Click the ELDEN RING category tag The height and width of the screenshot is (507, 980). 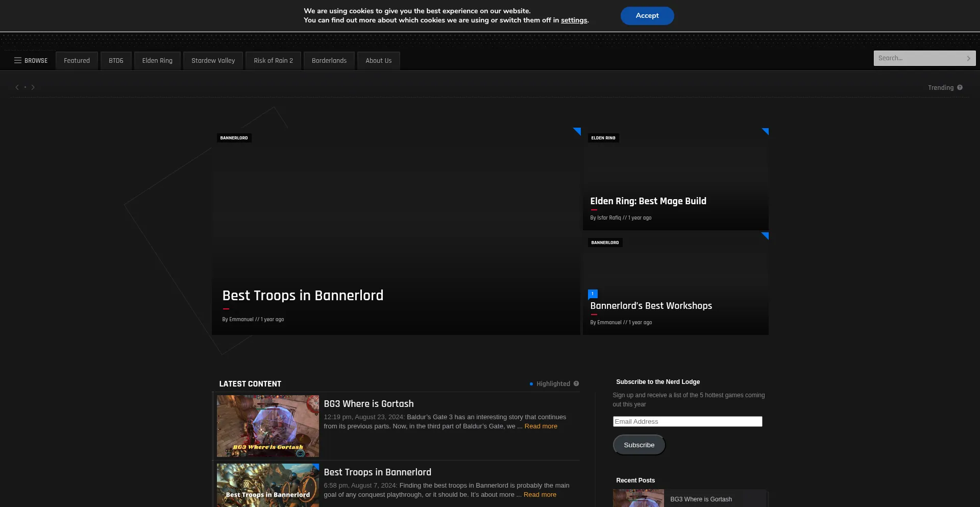coord(603,138)
